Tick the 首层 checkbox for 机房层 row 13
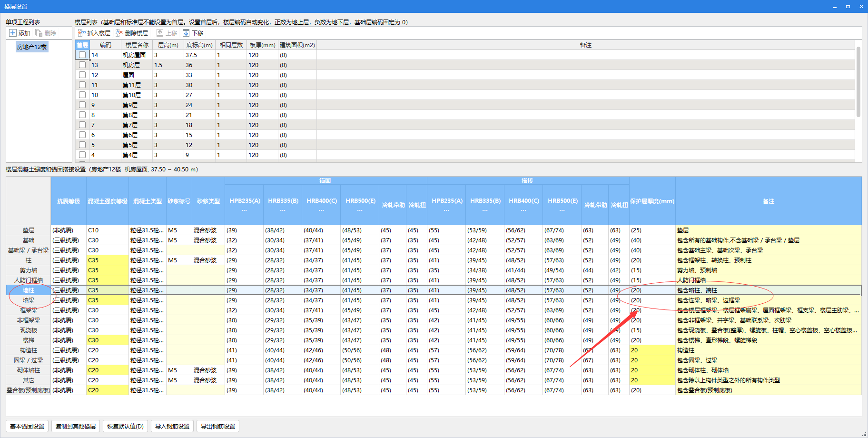 pos(82,65)
